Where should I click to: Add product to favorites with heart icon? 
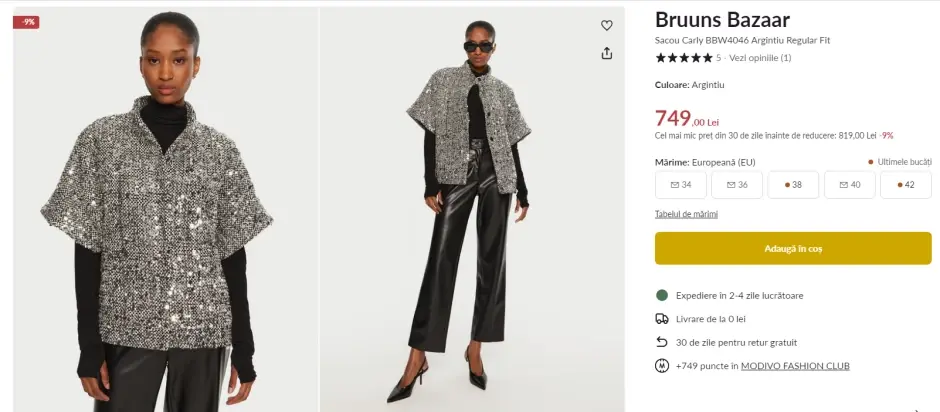coord(606,25)
